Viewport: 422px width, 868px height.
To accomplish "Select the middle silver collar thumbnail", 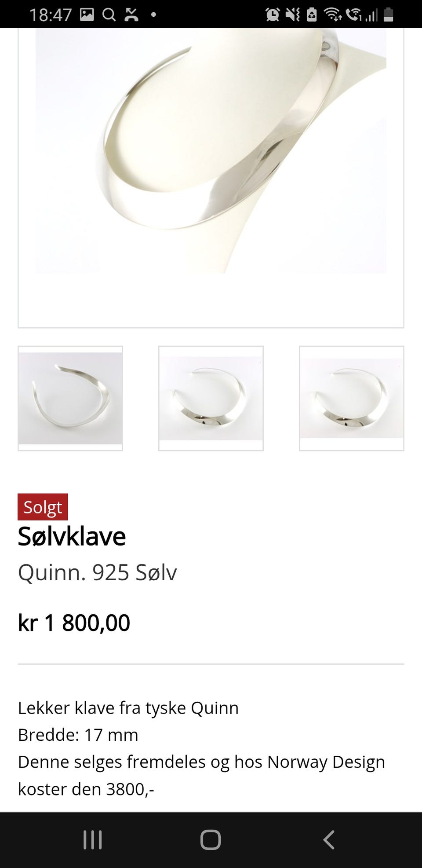I will click(x=211, y=398).
